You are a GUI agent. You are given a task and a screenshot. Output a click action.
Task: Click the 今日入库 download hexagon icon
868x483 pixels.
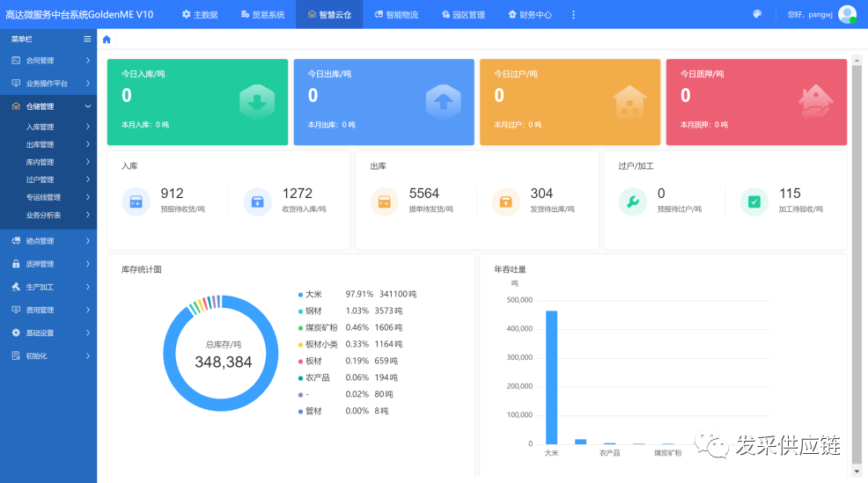[257, 102]
